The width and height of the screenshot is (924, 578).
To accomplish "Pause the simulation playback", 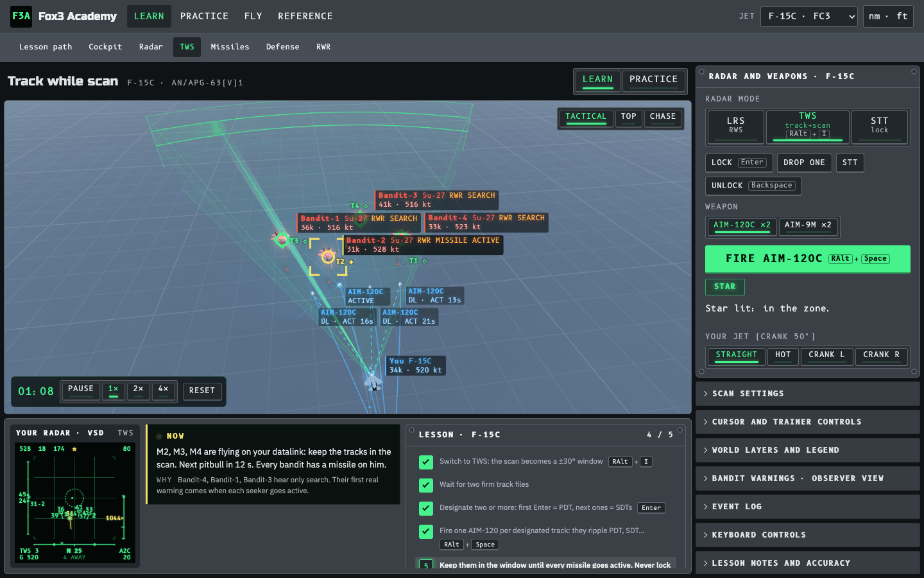I will (x=81, y=390).
